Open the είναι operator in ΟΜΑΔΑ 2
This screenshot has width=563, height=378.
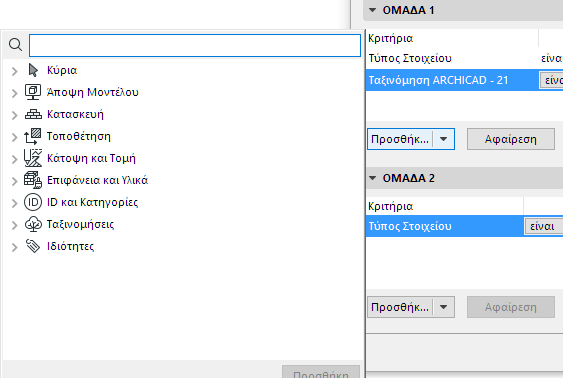[x=544, y=226]
